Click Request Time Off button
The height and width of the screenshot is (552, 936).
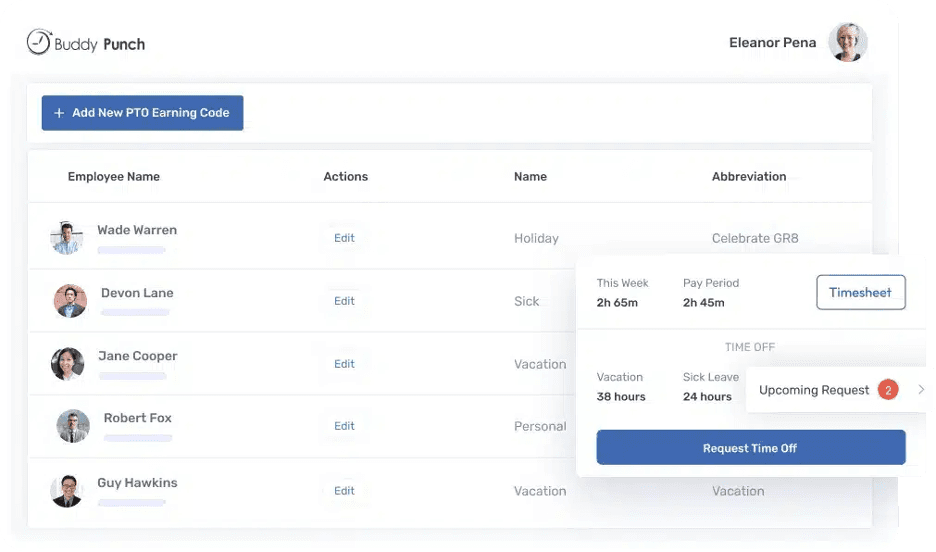point(750,448)
